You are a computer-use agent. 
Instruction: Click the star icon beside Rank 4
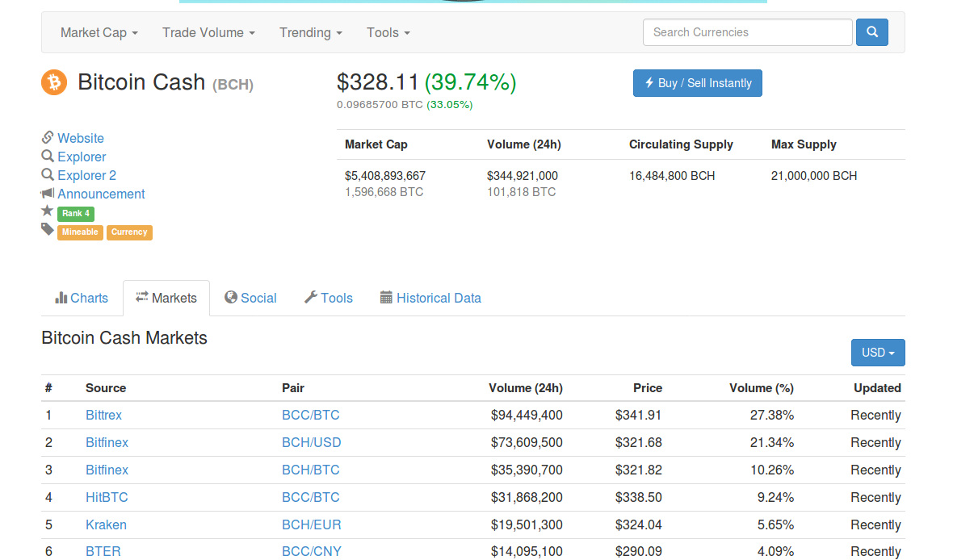click(x=48, y=211)
